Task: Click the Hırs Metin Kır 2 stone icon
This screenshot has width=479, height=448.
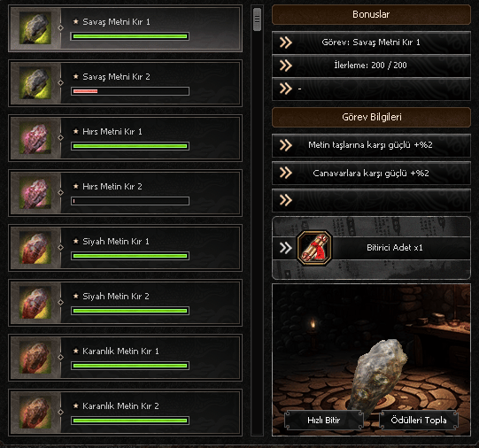Action: pyautogui.click(x=35, y=193)
